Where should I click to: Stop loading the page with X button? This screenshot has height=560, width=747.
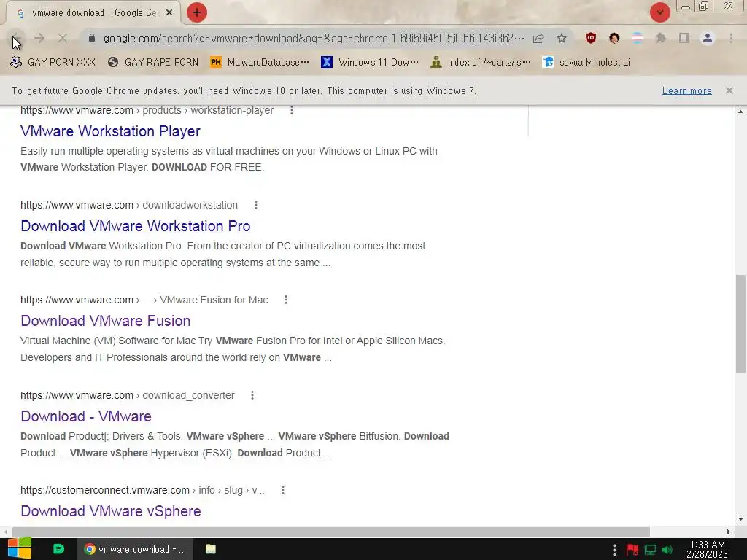point(63,38)
